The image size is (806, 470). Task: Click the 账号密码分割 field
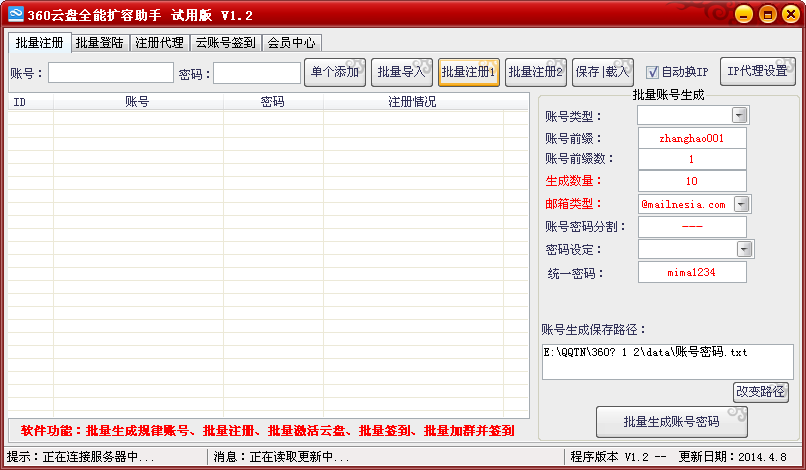pos(692,227)
